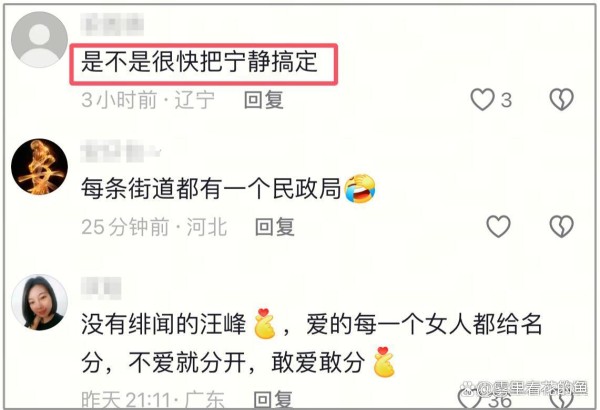Open the woman portrait avatar profile
600x410 pixels.
pyautogui.click(x=39, y=302)
